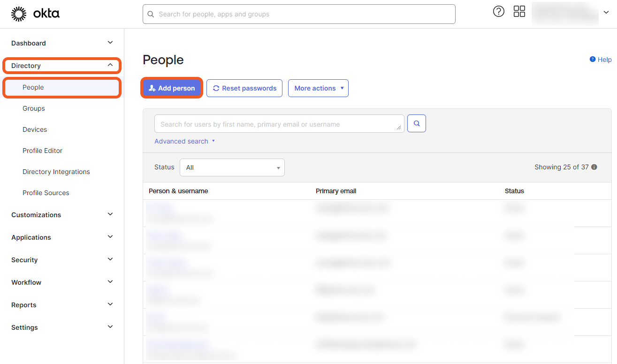Viewport: 617px width, 364px height.
Task: Open the More actions dropdown
Action: (x=318, y=88)
